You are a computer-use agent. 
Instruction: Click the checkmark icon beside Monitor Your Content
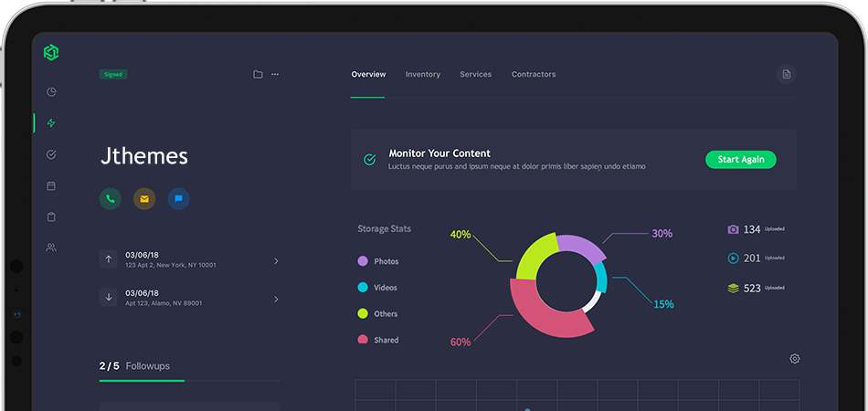(369, 160)
